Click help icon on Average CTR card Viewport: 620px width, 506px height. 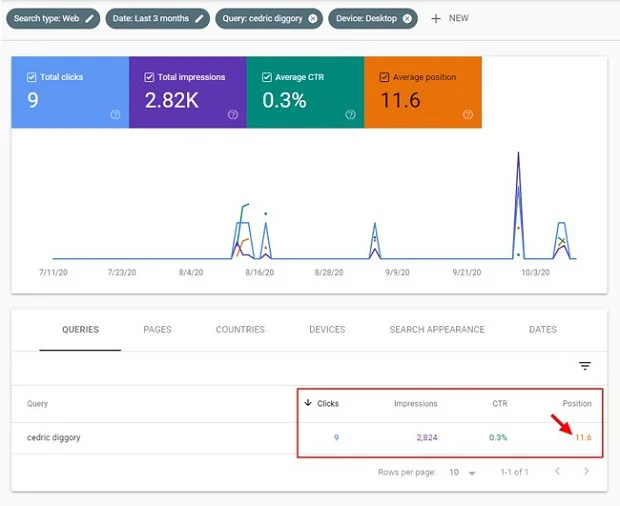pos(350,115)
